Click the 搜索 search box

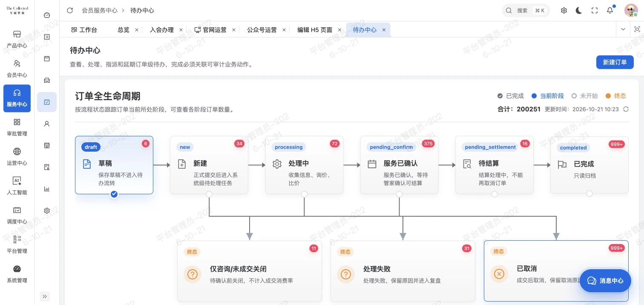(x=526, y=11)
